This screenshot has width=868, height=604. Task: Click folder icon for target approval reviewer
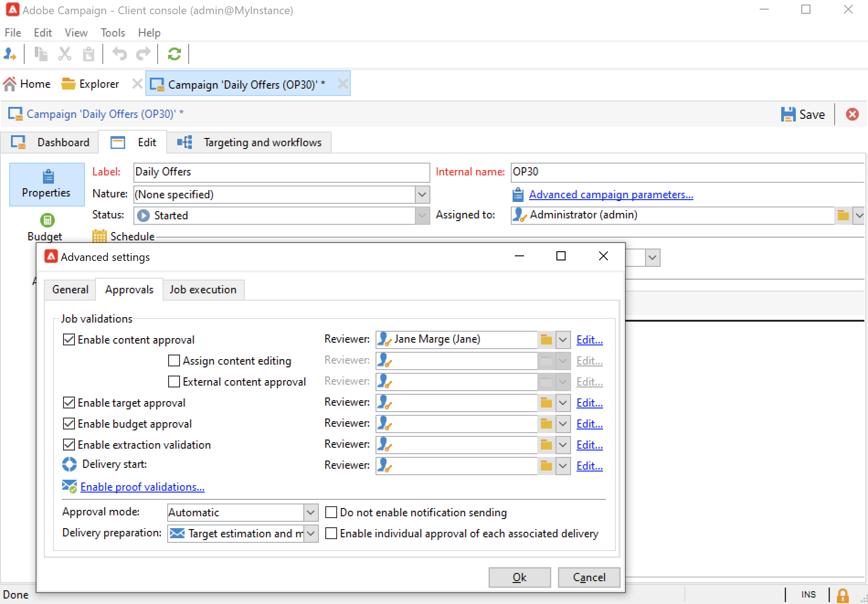(x=546, y=403)
